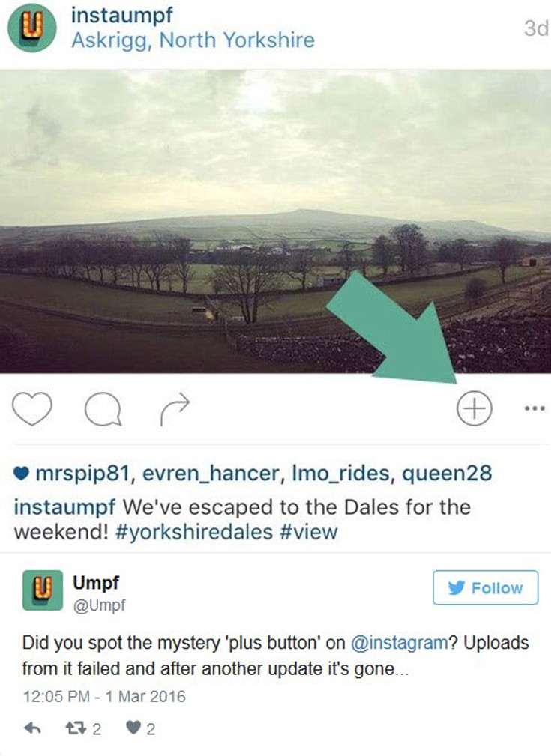Open Askrigg, North Yorkshire location link

click(193, 40)
